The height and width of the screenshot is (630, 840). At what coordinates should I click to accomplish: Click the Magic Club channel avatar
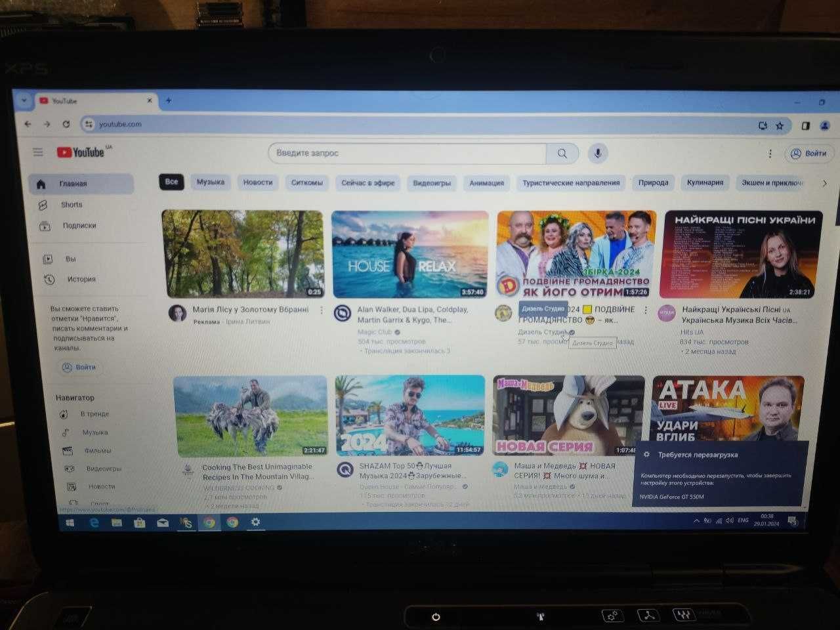point(342,314)
